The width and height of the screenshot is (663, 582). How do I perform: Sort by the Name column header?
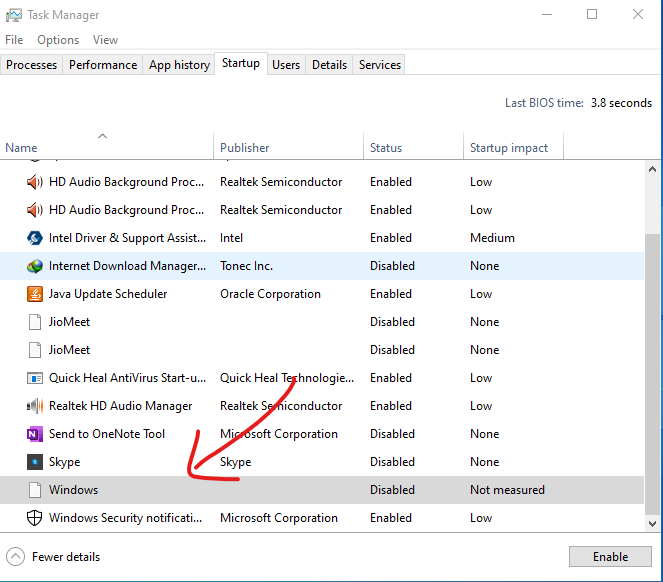coord(107,146)
